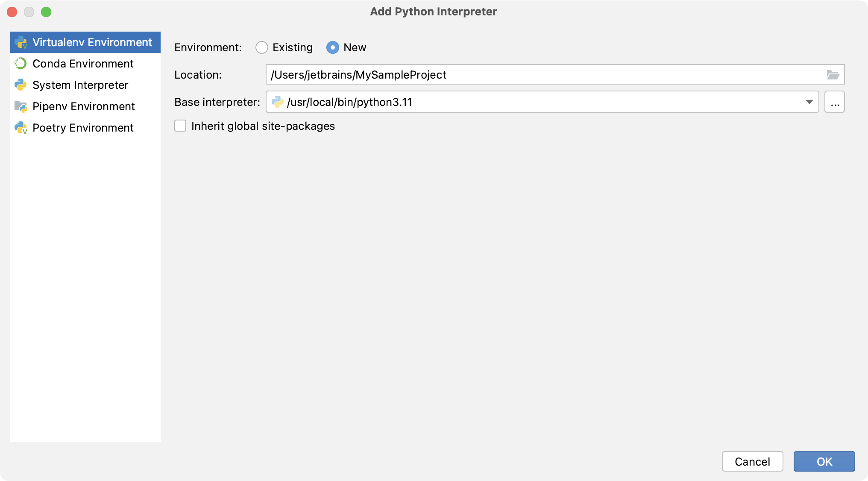Image resolution: width=868 pixels, height=481 pixels.
Task: Click the Virtualenv Environment menu item
Action: pyautogui.click(x=85, y=41)
